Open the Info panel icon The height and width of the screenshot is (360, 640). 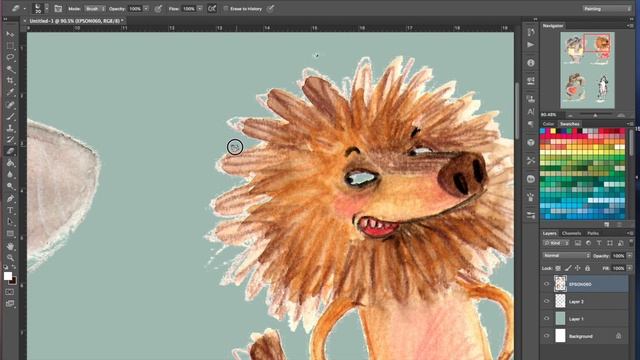coord(530,63)
